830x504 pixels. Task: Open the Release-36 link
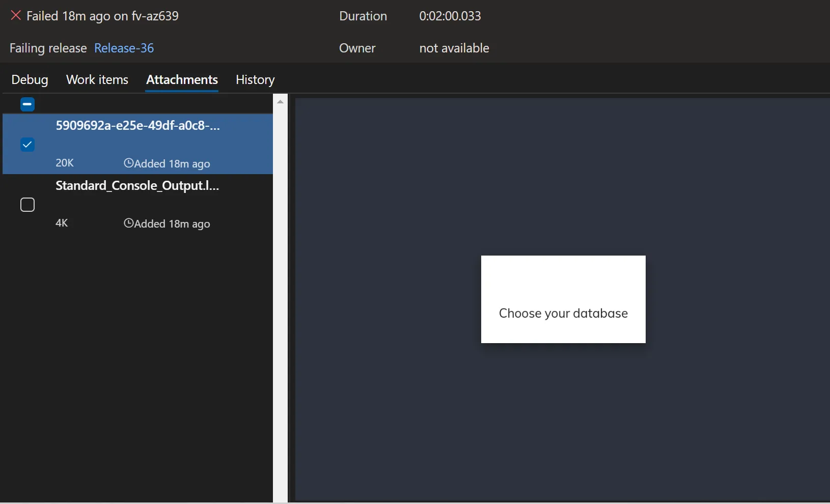124,48
